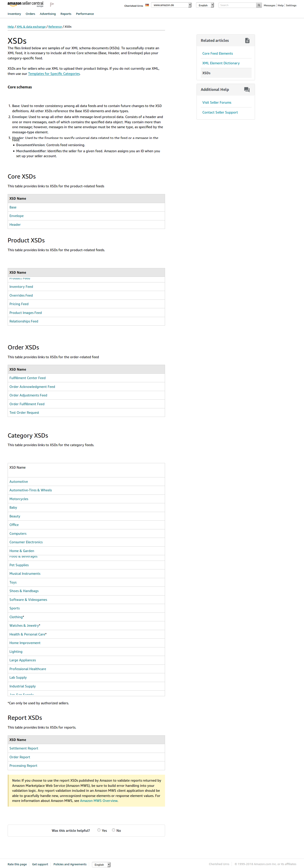
Task: Select No for article helpful
Action: (x=114, y=830)
